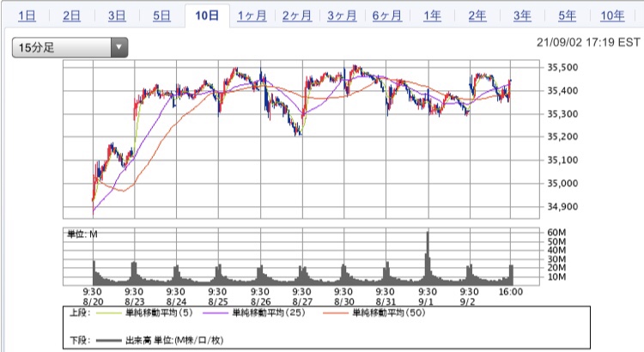644x352 pixels.
Task: Show the 1年 chart range
Action: pos(432,16)
